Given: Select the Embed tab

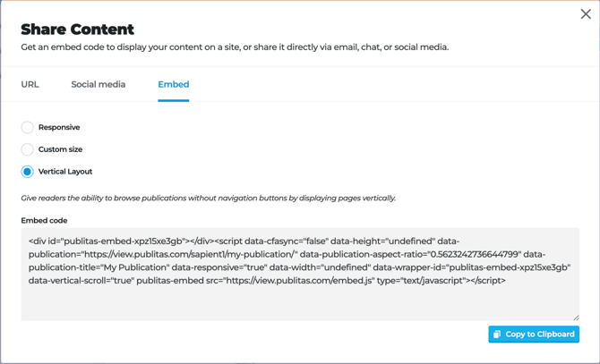Looking at the screenshot, I should click(x=173, y=85).
